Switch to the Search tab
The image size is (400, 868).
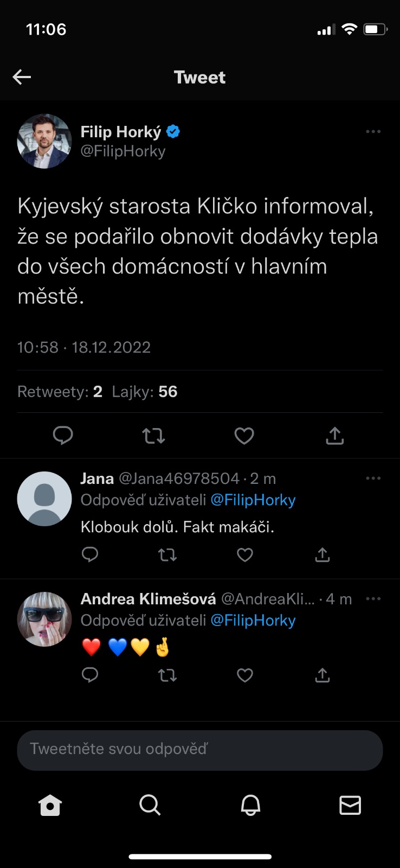pyautogui.click(x=150, y=806)
